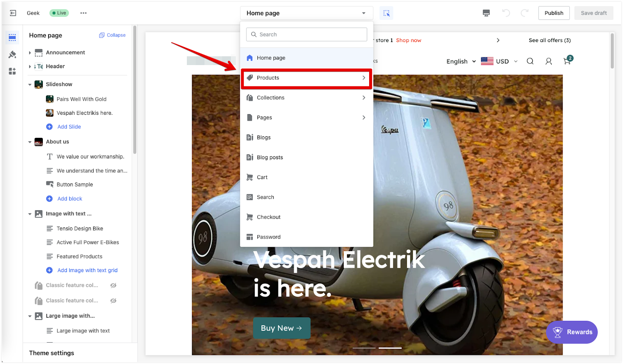This screenshot has height=364, width=623.
Task: Click the Publish button
Action: click(x=554, y=13)
